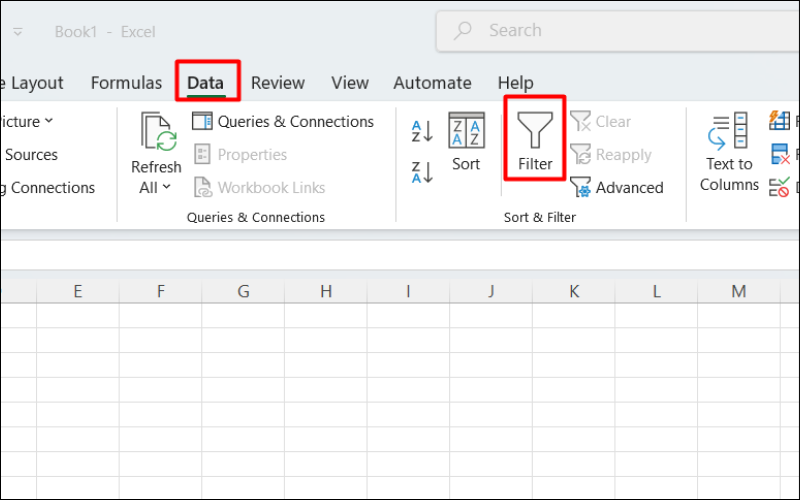Open the Queries & Connections pane
Image resolution: width=800 pixels, height=500 pixels.
pyautogui.click(x=283, y=122)
